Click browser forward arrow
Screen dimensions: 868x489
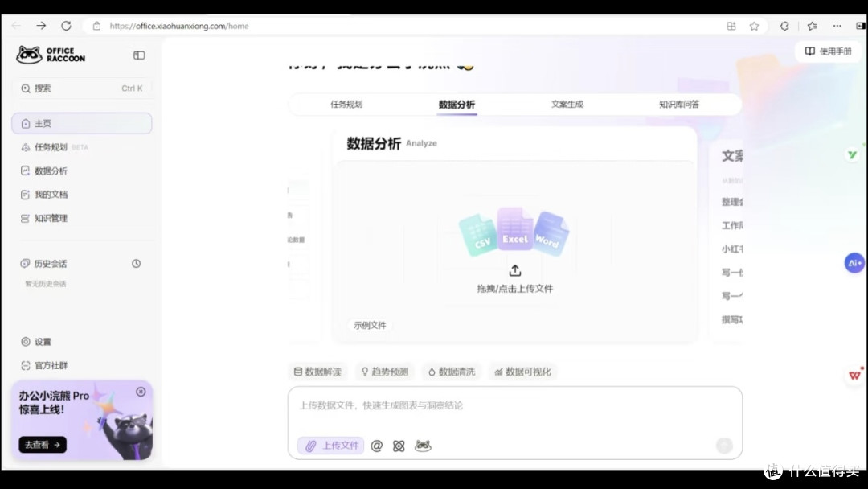pyautogui.click(x=41, y=26)
